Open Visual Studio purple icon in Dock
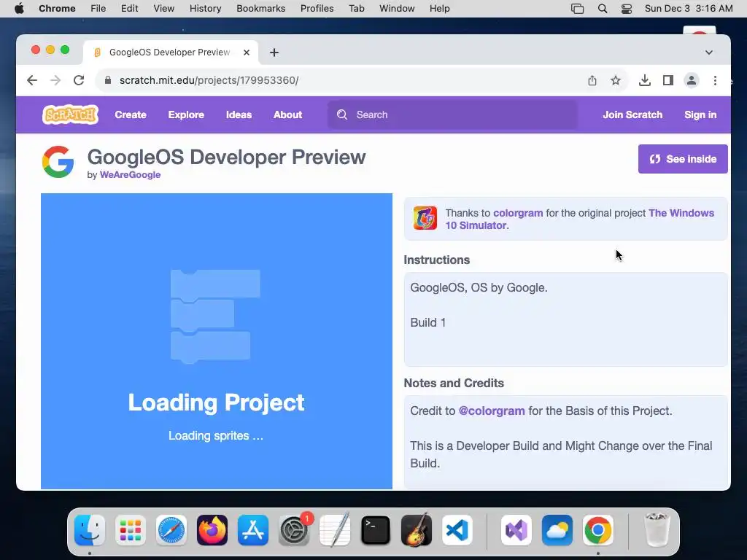The width and height of the screenshot is (747, 560). (x=516, y=530)
